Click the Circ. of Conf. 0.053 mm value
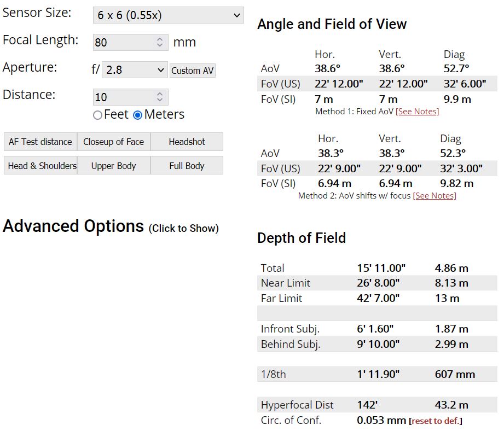The width and height of the screenshot is (504, 437). (381, 421)
